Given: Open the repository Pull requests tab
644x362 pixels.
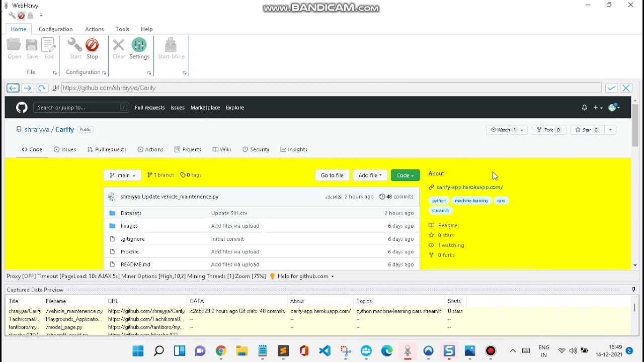Looking at the screenshot, I should (x=107, y=149).
